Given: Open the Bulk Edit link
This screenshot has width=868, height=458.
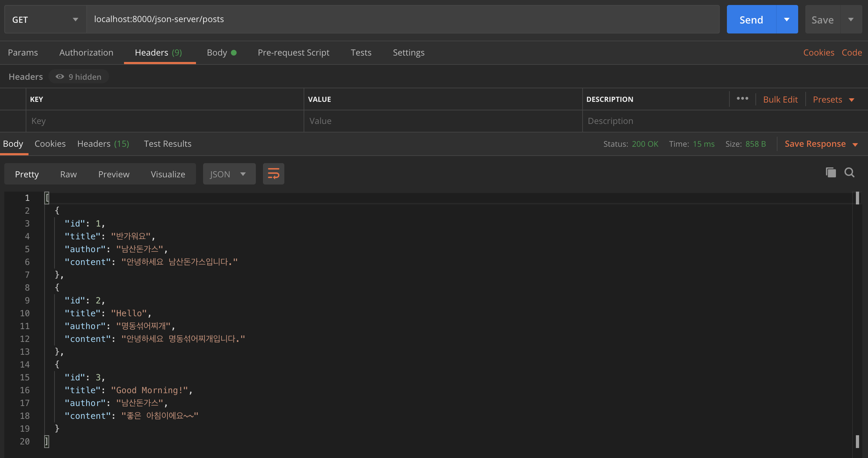Looking at the screenshot, I should coord(780,100).
